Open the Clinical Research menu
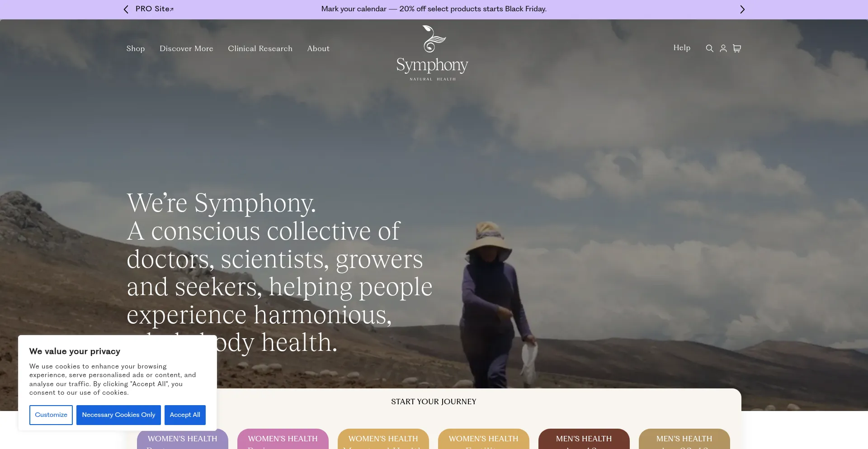Screen dimensions: 868x449 (x=260, y=49)
